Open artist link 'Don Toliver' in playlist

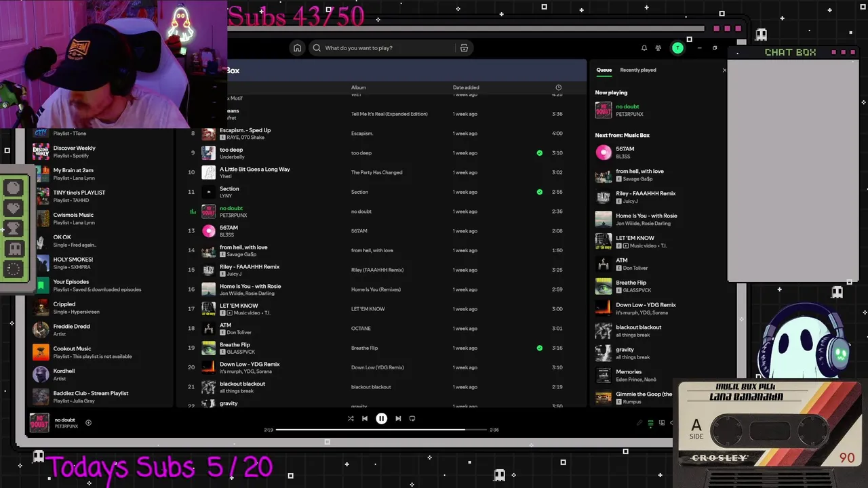239,333
